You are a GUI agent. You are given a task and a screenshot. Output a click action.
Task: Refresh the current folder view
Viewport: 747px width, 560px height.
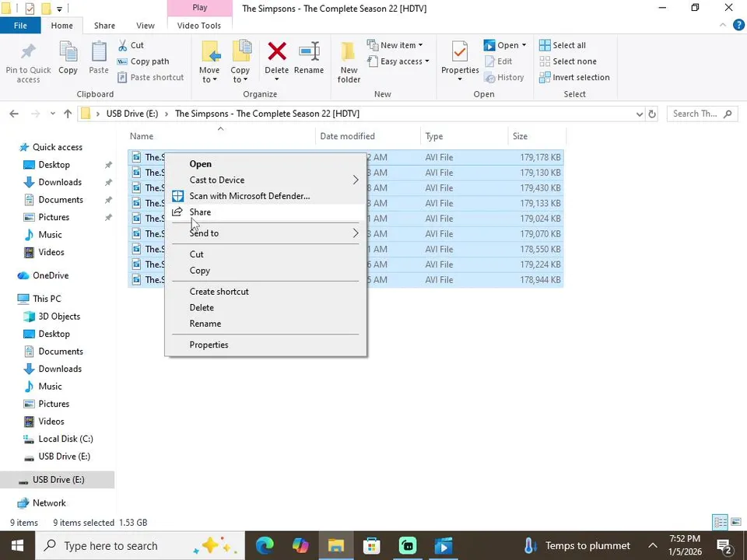tap(652, 114)
